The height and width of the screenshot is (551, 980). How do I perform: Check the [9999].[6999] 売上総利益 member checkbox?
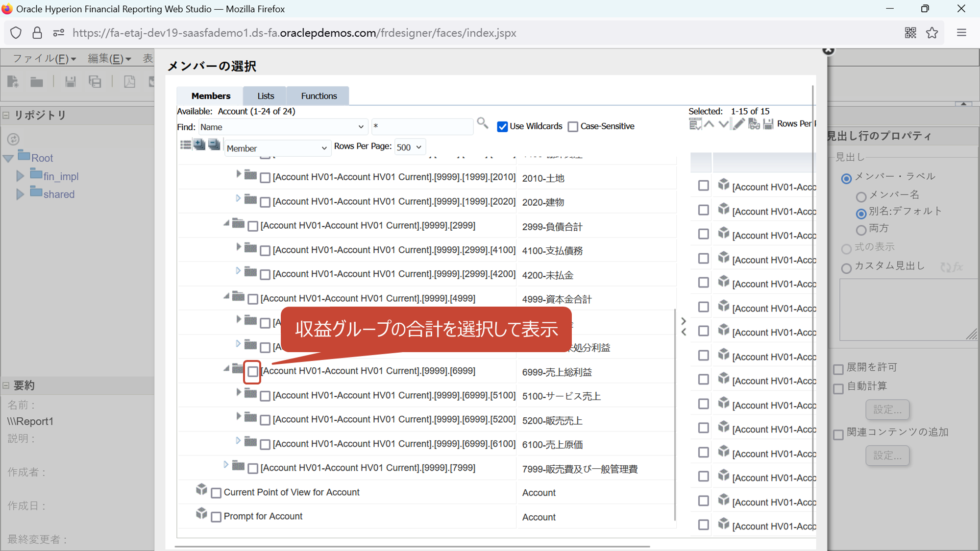pos(252,372)
